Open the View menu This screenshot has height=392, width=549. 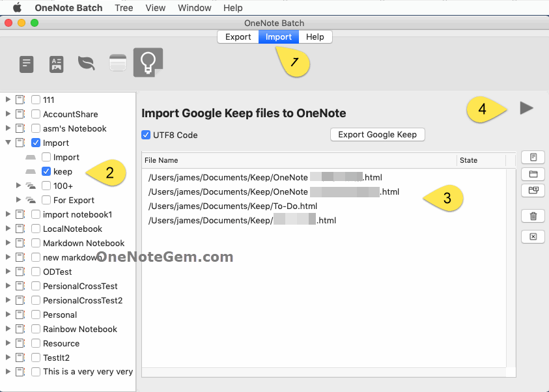pos(156,8)
